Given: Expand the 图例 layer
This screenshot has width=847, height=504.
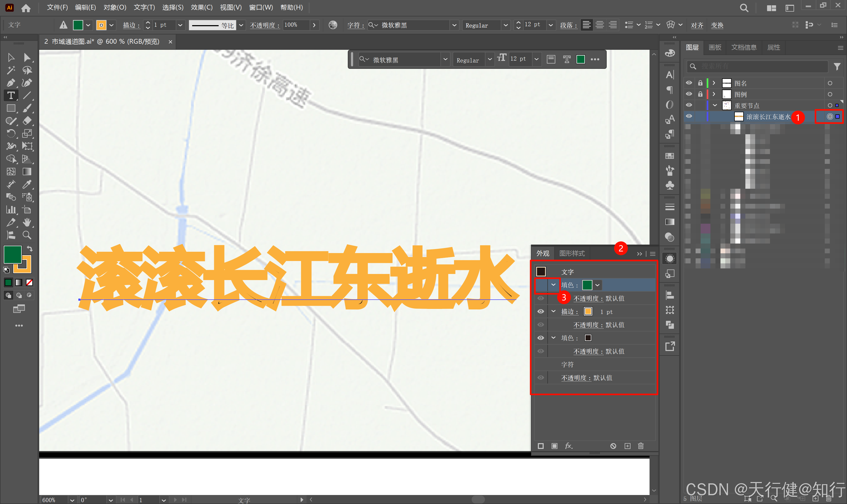Looking at the screenshot, I should pos(714,94).
